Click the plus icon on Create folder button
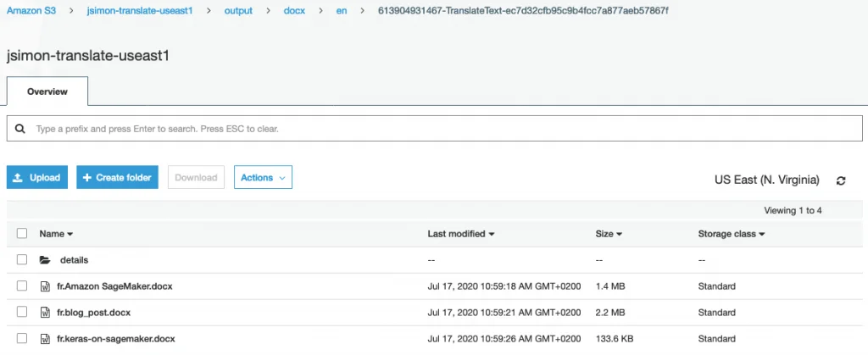The image size is (868, 355). tap(86, 178)
